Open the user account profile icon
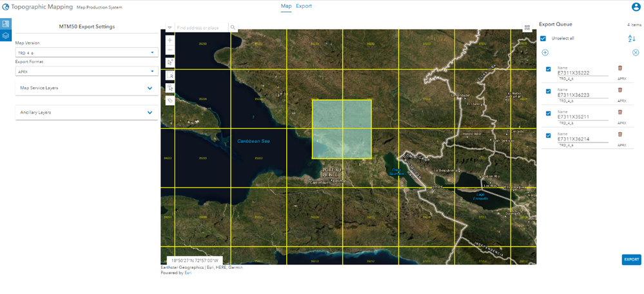Screen dimensions: 644x294 [636, 7]
